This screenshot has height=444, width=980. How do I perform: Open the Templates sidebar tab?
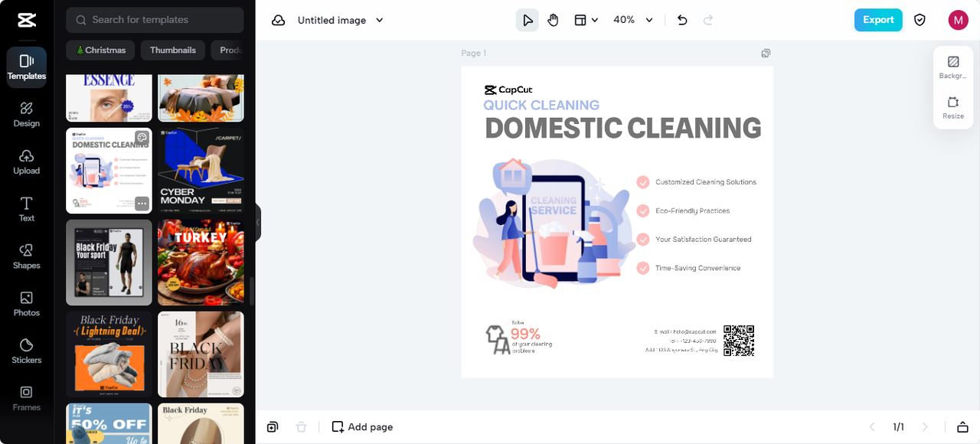click(x=26, y=67)
